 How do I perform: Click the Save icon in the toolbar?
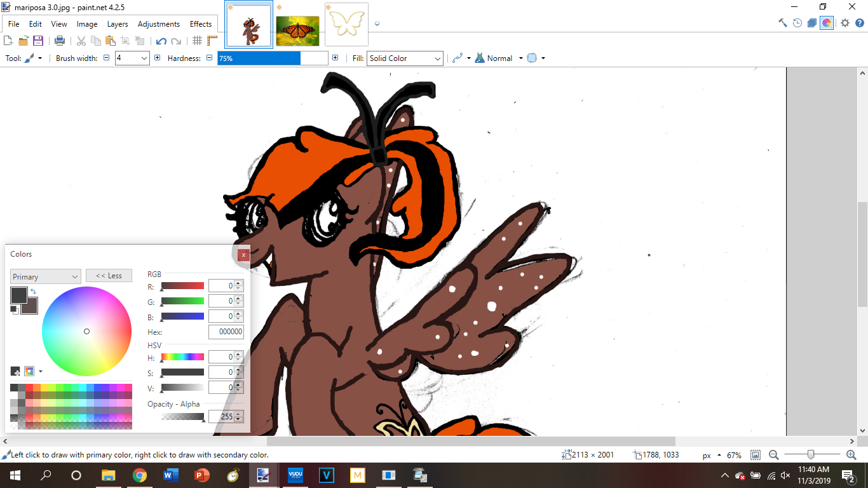point(38,41)
